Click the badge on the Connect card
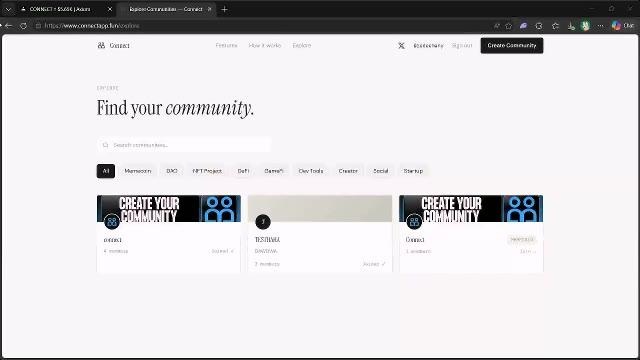 (x=522, y=240)
